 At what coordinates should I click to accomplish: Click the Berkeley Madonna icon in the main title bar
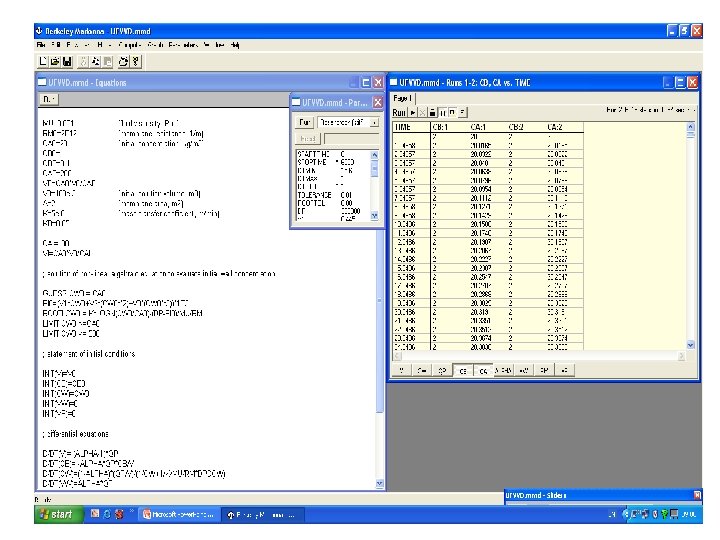coord(39,31)
